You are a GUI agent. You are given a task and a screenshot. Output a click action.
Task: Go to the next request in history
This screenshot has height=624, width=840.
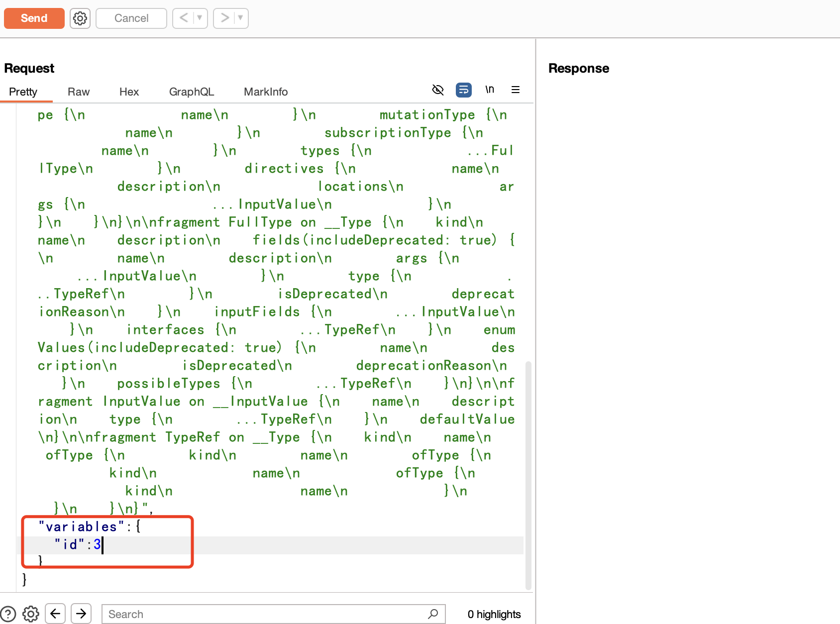tap(224, 18)
